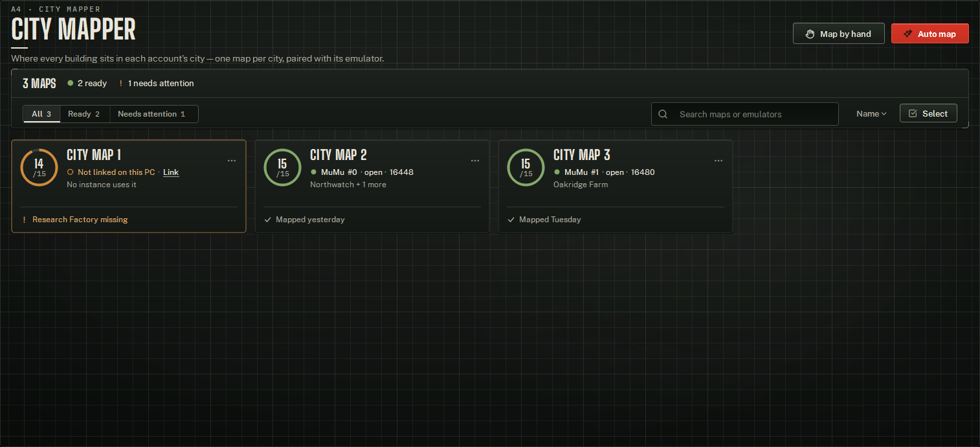Click the Mapped yesterday status text
This screenshot has height=447, width=980.
click(310, 220)
